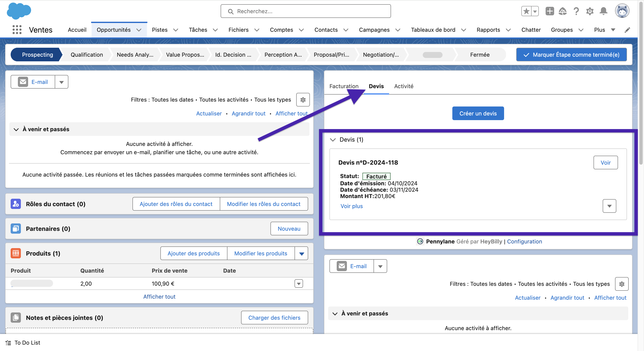Viewport: 644px width, 351px height.
Task: Open the Comptes tab dropdown chevron
Action: pyautogui.click(x=301, y=30)
